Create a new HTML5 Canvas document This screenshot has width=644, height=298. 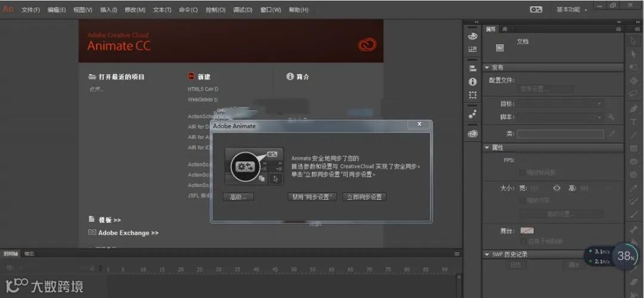click(203, 89)
